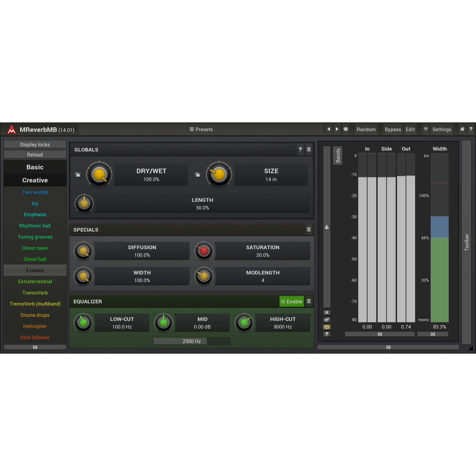The image size is (476, 476).
Task: Select the Ghost hall preset
Action: pos(35,259)
